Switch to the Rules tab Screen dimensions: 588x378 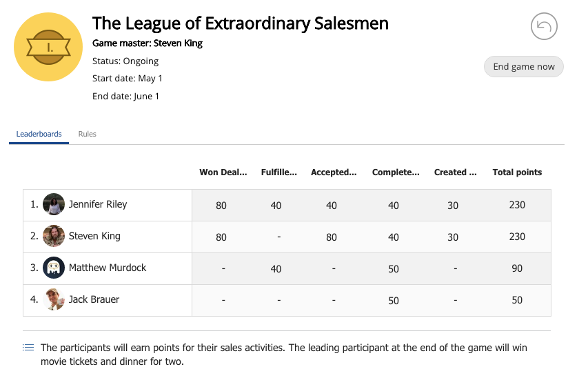coord(87,134)
